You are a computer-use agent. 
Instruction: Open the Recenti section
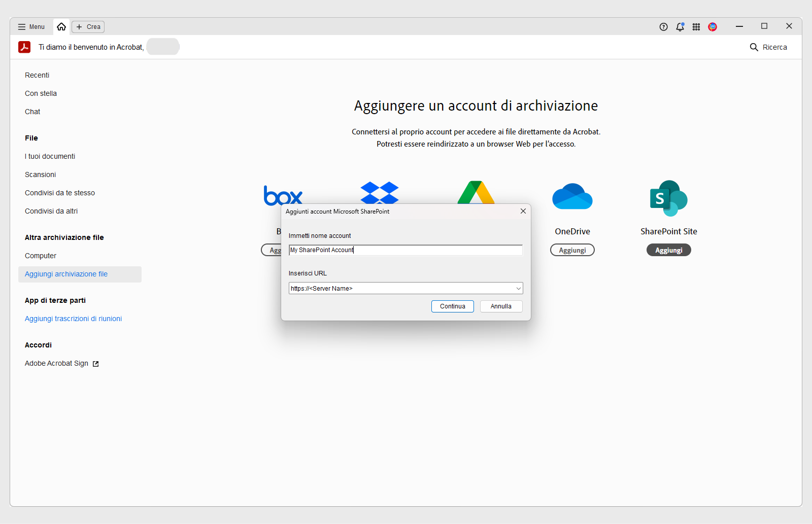(x=37, y=75)
